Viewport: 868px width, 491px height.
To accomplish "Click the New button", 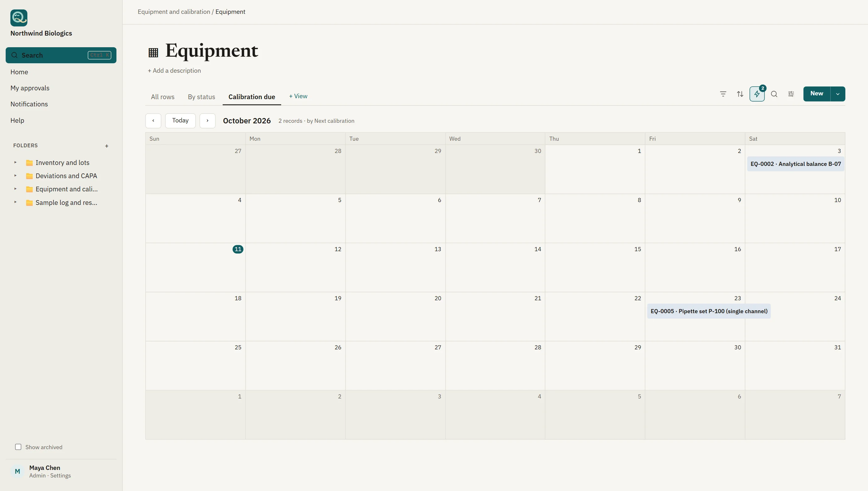I will pyautogui.click(x=817, y=94).
